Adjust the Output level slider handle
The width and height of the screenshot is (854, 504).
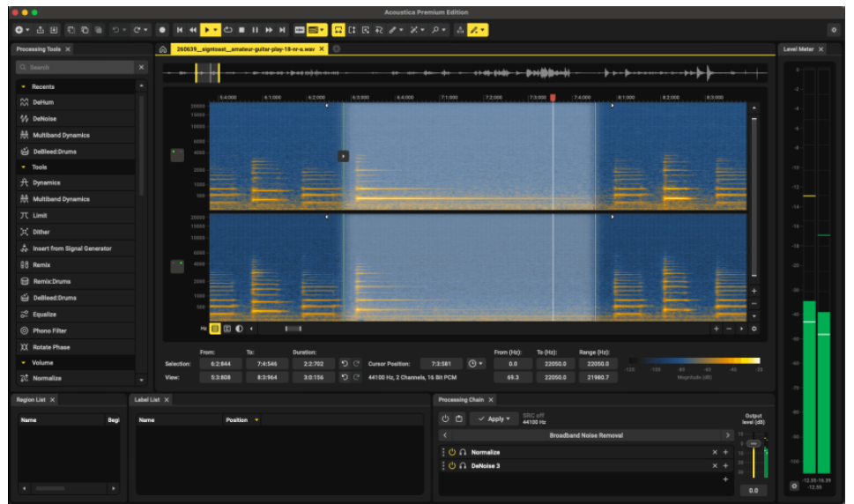[754, 443]
